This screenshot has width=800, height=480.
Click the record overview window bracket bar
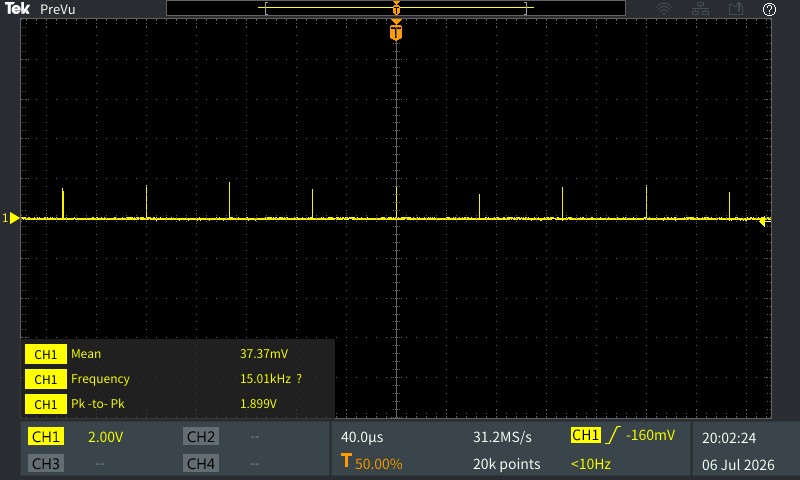pos(396,8)
